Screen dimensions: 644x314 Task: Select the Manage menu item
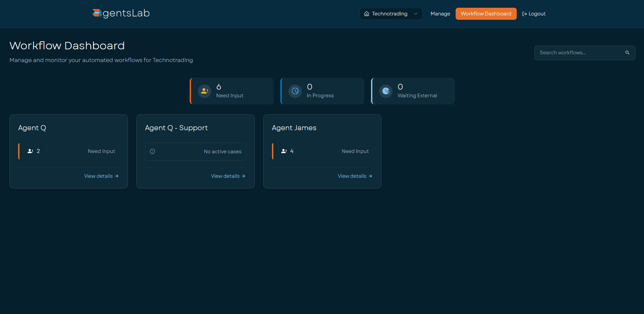pyautogui.click(x=440, y=14)
